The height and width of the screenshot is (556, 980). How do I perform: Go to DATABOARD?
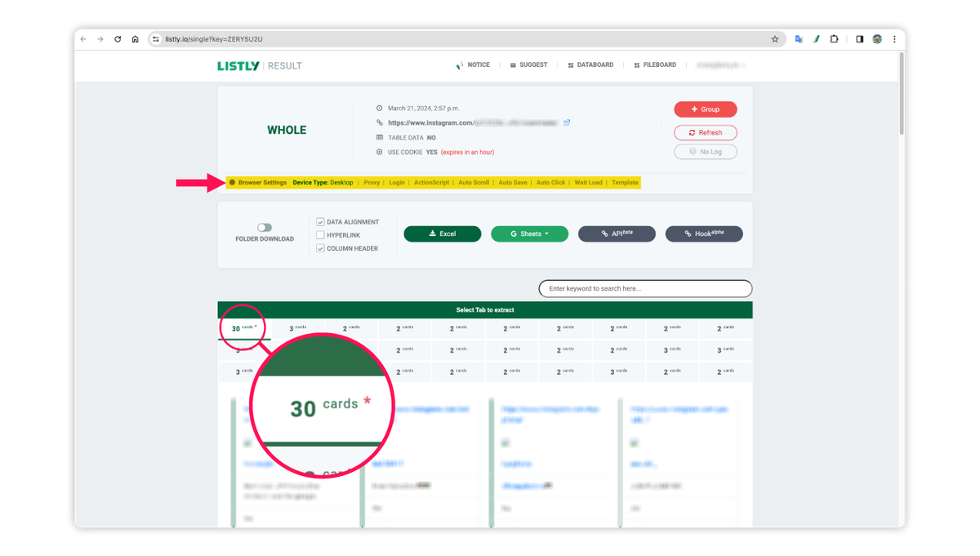(x=590, y=64)
